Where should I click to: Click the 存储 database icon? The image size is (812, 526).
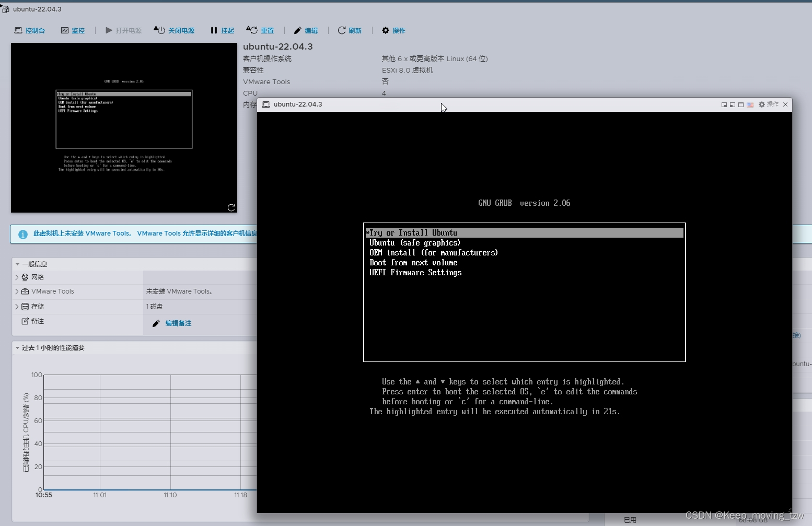(25, 307)
